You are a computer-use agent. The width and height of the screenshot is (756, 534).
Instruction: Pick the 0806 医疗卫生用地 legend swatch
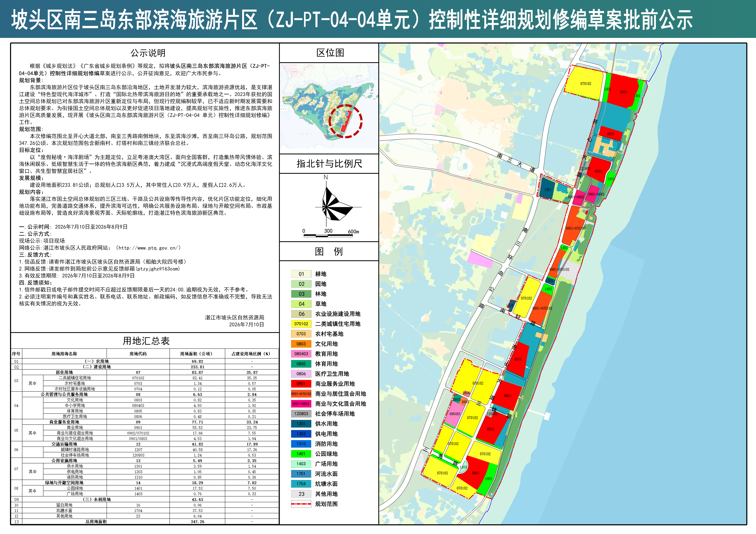pos(301,374)
